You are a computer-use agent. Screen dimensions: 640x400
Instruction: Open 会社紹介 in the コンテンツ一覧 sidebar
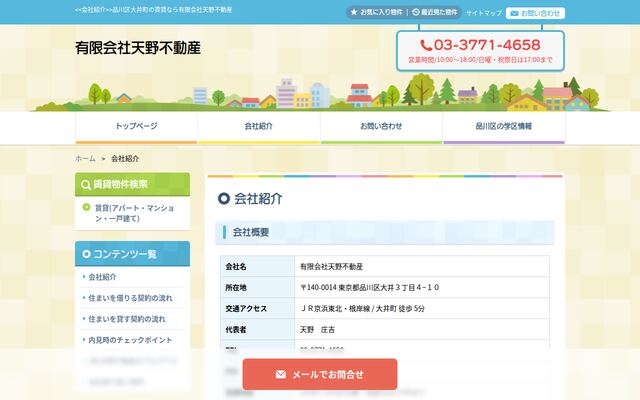pos(102,277)
